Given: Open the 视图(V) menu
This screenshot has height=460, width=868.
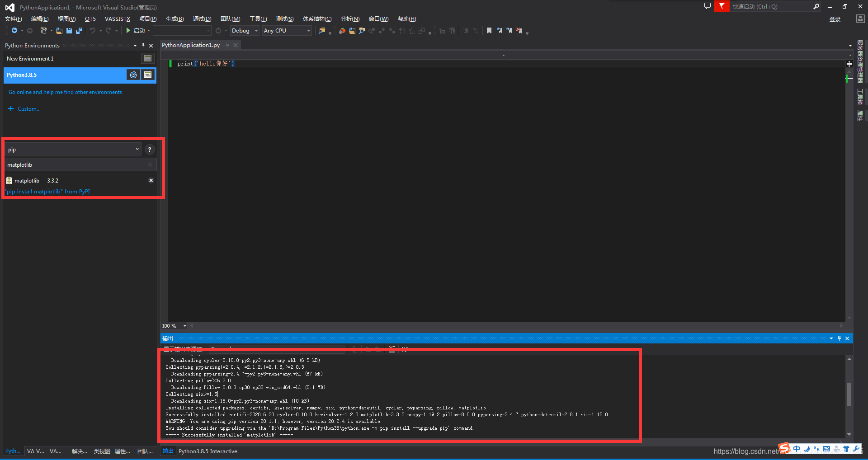Looking at the screenshot, I should pos(66,19).
